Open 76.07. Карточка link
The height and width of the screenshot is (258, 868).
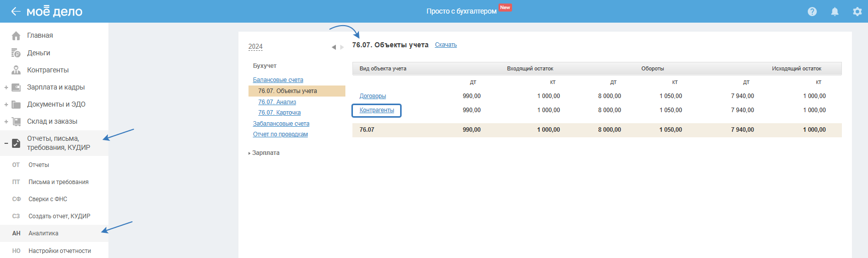[280, 113]
